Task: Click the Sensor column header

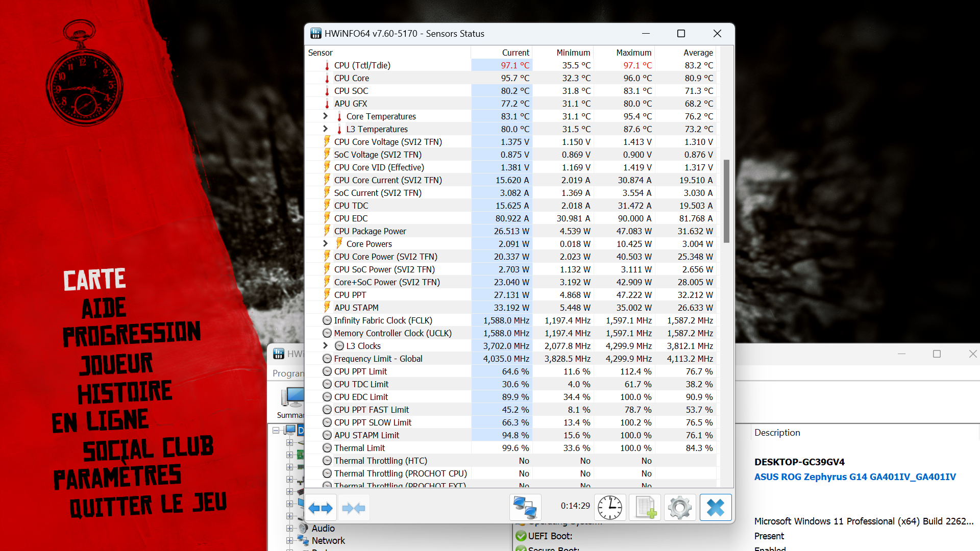Action: pos(387,53)
